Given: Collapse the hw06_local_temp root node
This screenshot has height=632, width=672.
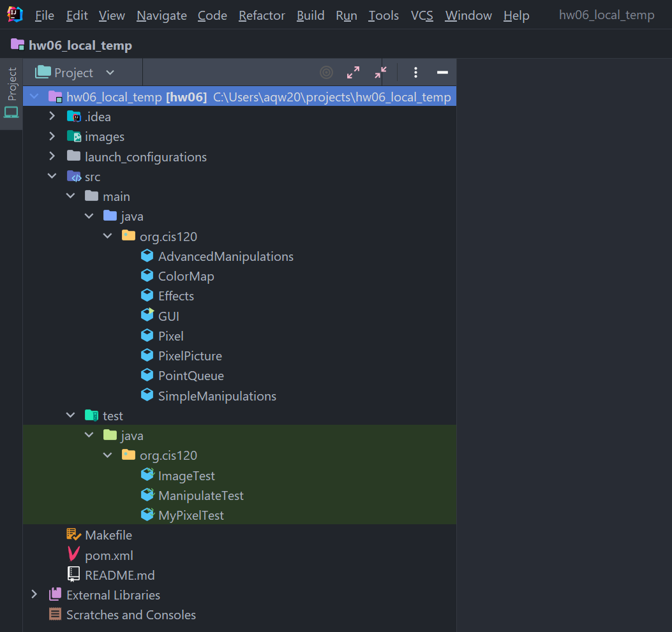Looking at the screenshot, I should click(34, 97).
